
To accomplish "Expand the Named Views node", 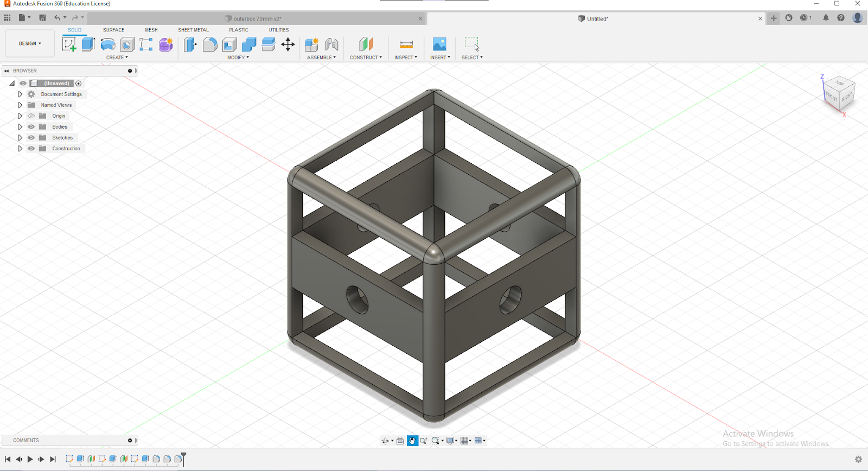I will tap(20, 105).
